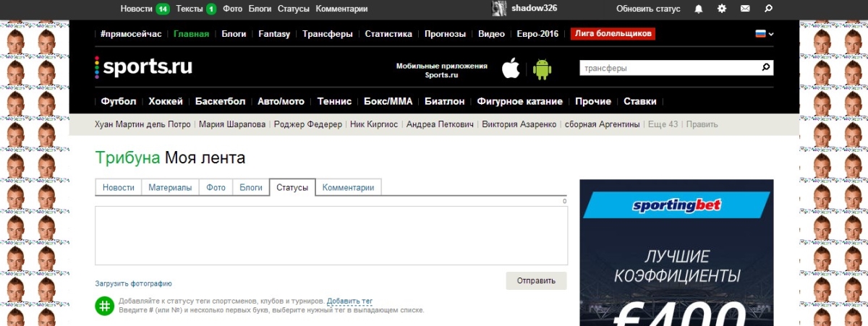Open Android app icon
Viewport: 868px width, 326px height.
(542, 69)
